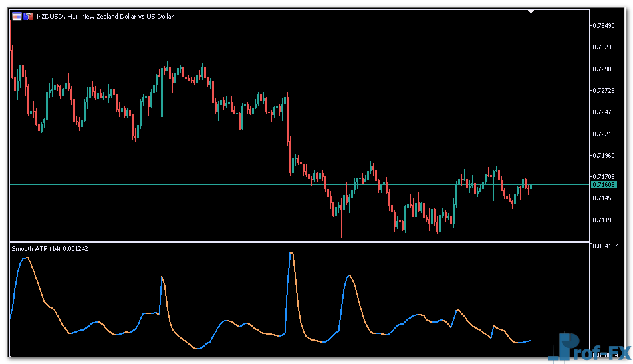
Task: Click the most recent candle on the chart
Action: point(530,188)
